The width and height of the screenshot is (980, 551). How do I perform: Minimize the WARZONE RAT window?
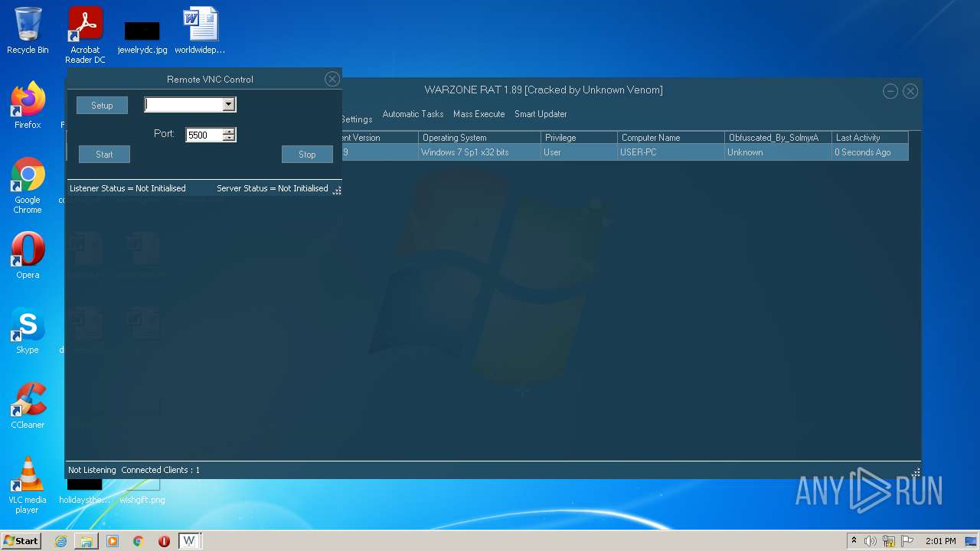point(890,91)
